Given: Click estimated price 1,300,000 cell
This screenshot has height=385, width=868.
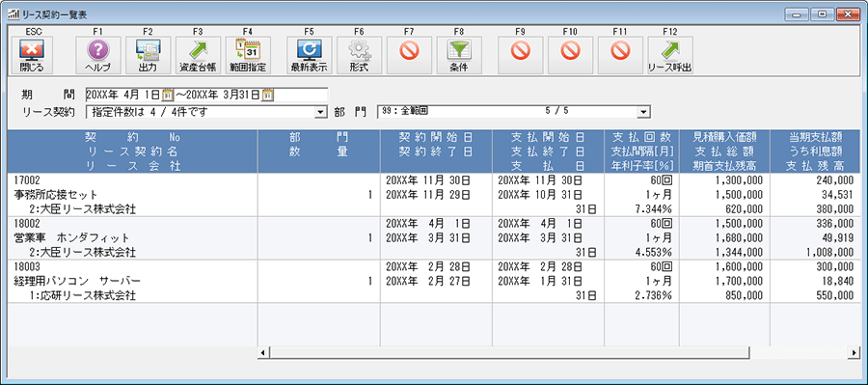Looking at the screenshot, I should click(739, 180).
